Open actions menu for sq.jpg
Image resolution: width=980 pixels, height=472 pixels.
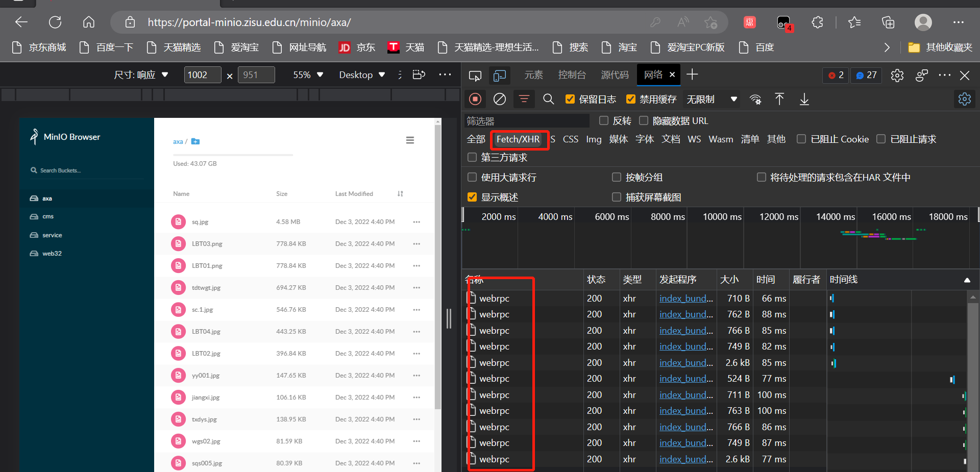[416, 222]
